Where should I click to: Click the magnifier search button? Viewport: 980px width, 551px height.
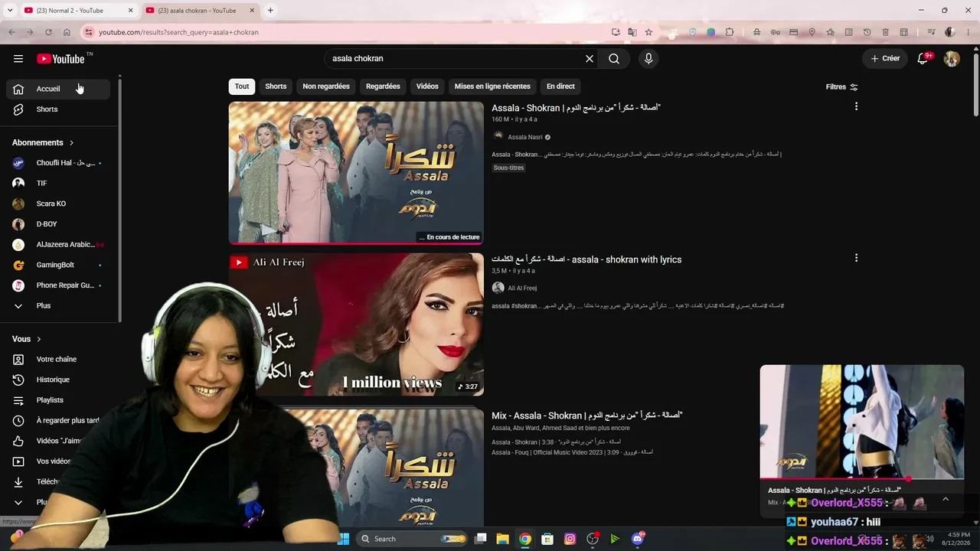point(614,59)
